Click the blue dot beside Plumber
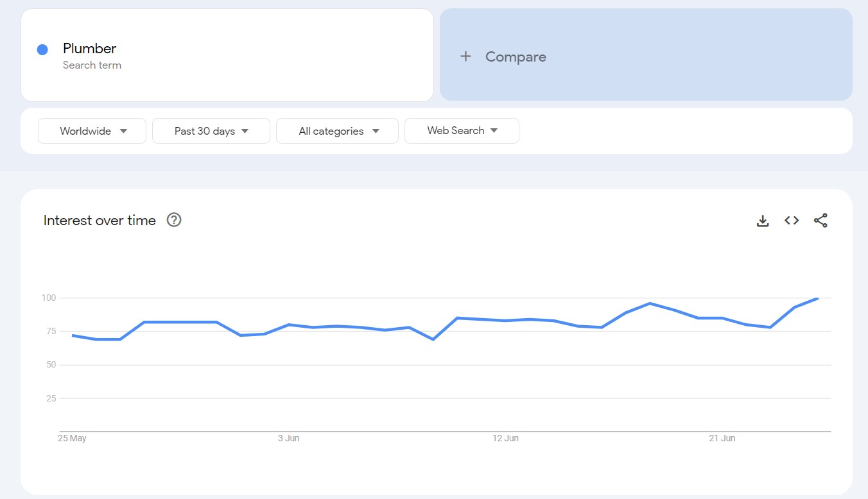The width and height of the screenshot is (868, 499). coord(42,50)
